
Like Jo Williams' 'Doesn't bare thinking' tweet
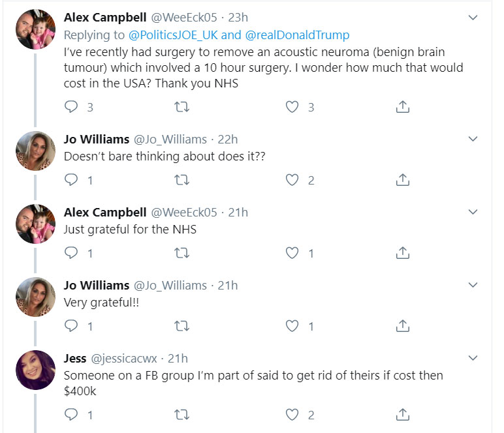pyautogui.click(x=292, y=179)
